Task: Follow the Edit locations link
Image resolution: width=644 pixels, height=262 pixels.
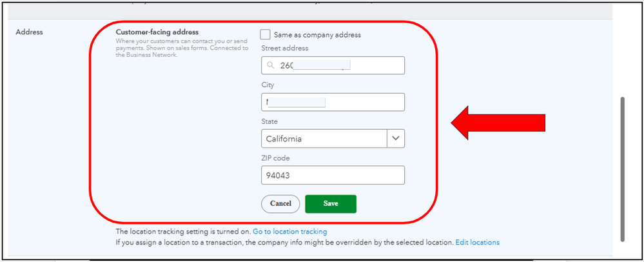Action: pyautogui.click(x=477, y=243)
